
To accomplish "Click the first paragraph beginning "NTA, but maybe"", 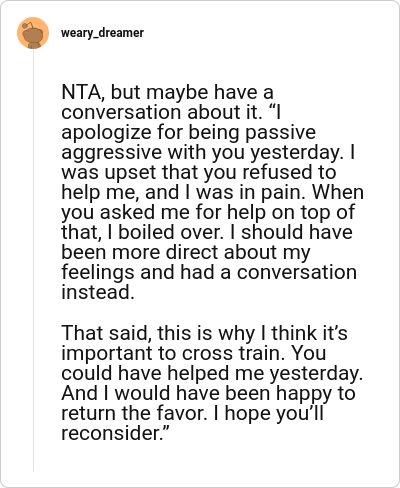I will pyautogui.click(x=212, y=192).
